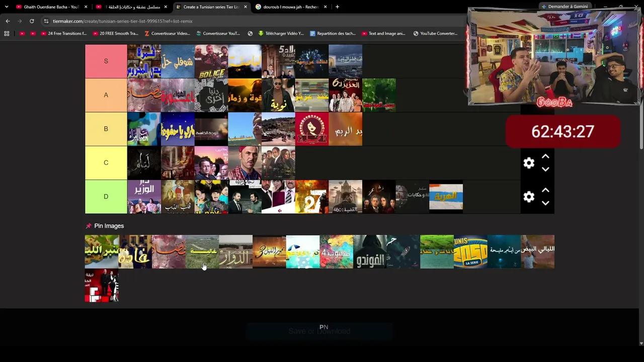Viewport: 644px width, 362px height.
Task: Select the orange poster ending B tier
Action: tap(345, 129)
